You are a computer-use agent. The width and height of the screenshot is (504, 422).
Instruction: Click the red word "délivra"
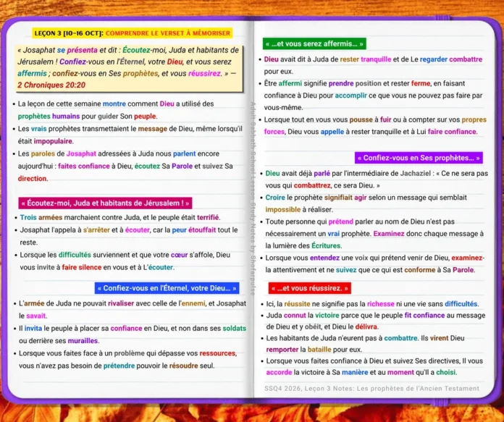tap(366, 326)
